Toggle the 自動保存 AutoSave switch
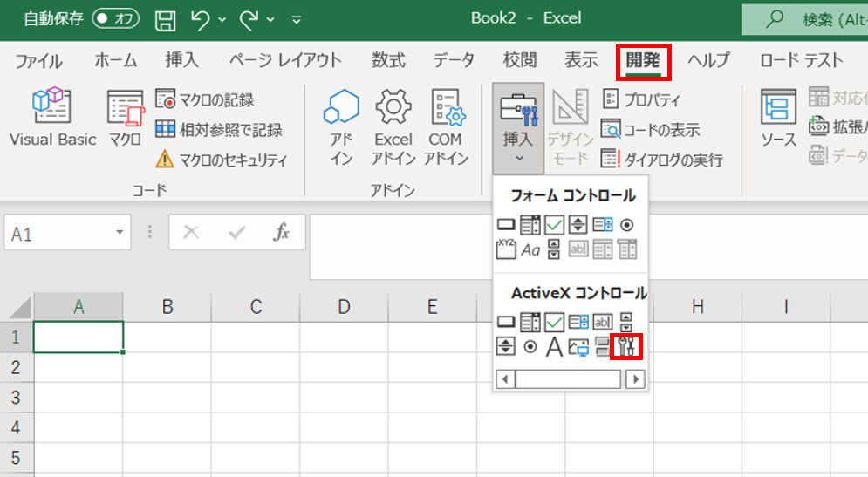Screen dimensions: 868x477 [116, 19]
